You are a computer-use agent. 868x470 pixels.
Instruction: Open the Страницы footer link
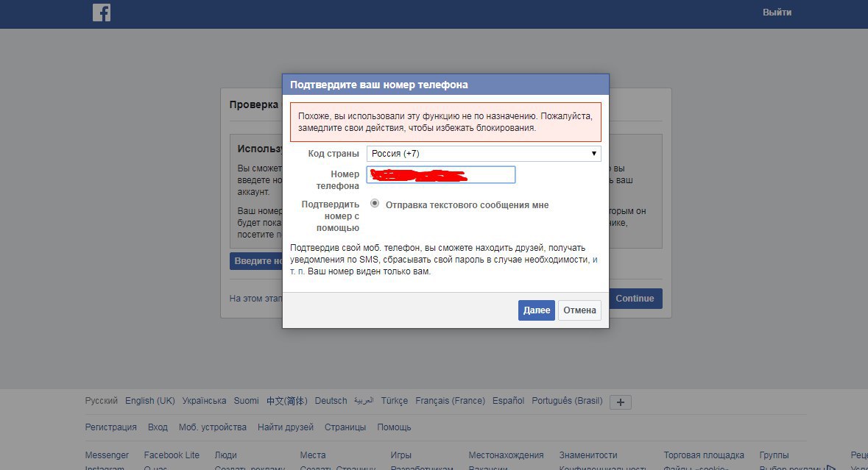coord(345,427)
